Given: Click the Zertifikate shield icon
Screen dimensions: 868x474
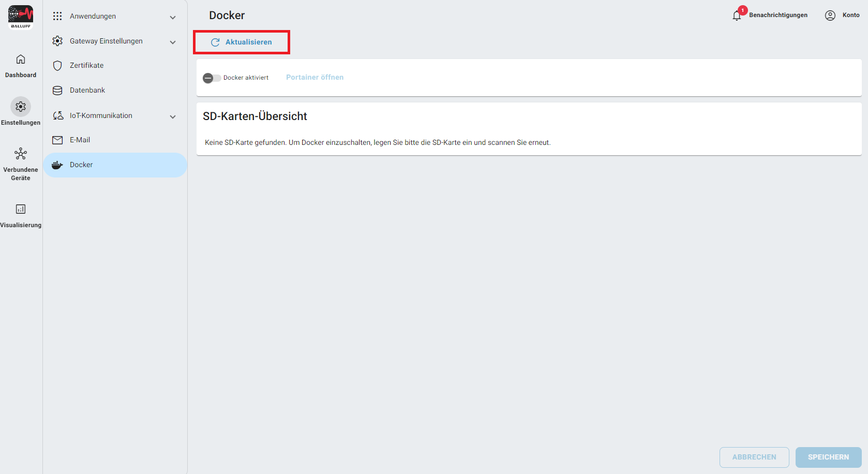Looking at the screenshot, I should [57, 66].
